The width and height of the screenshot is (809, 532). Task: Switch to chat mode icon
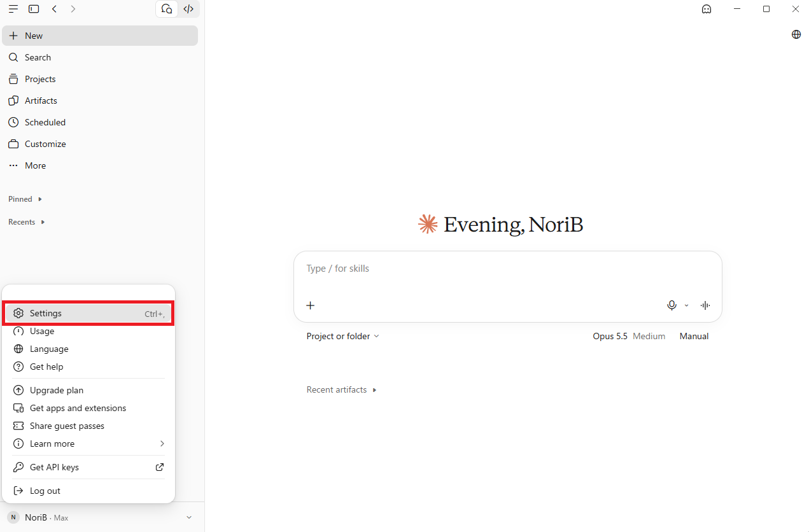167,9
